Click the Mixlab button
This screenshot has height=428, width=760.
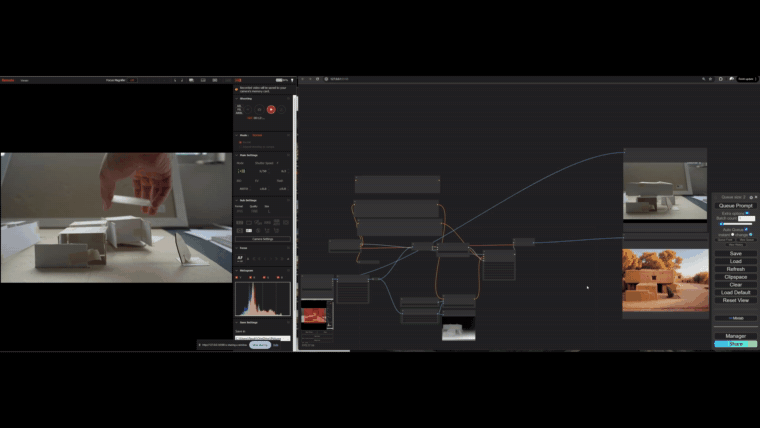pos(736,318)
